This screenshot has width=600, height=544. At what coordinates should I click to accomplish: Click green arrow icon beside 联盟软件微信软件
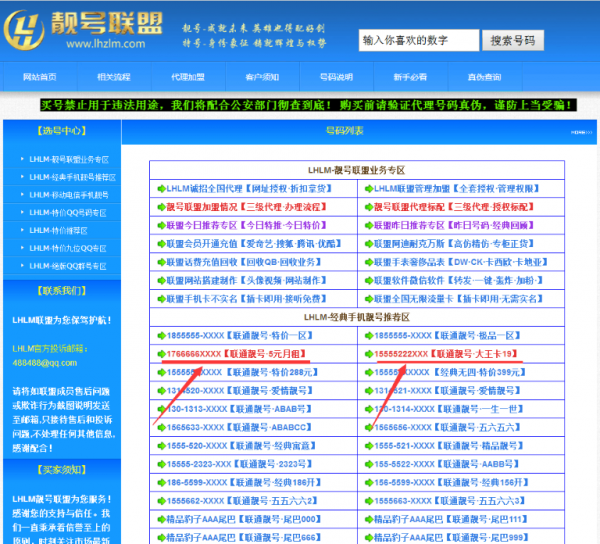pos(369,280)
